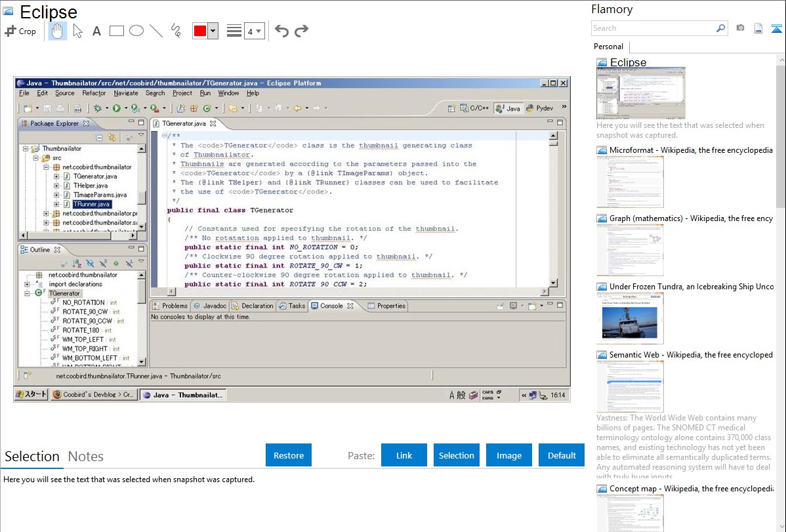
Task: Pick the ellipse shape tool
Action: tap(136, 31)
